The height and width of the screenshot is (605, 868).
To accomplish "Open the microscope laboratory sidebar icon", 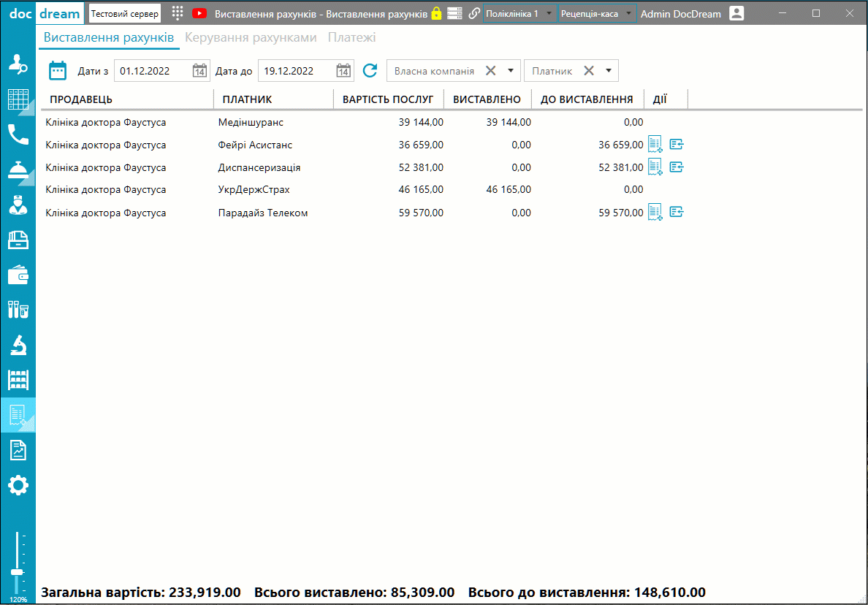I will pyautogui.click(x=18, y=344).
